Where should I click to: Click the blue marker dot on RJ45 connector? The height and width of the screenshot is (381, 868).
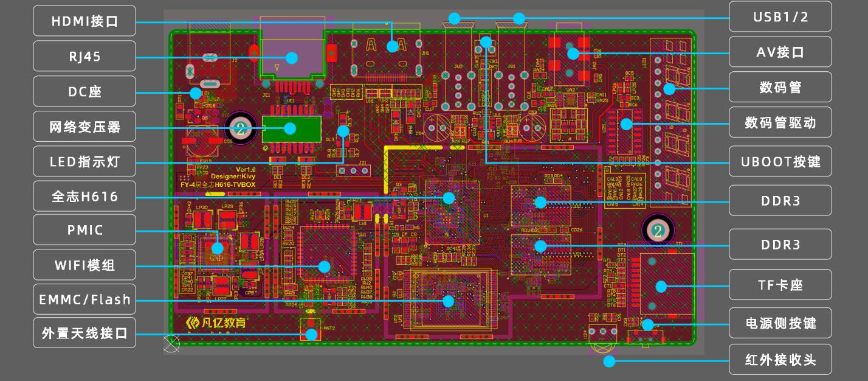[x=291, y=58]
